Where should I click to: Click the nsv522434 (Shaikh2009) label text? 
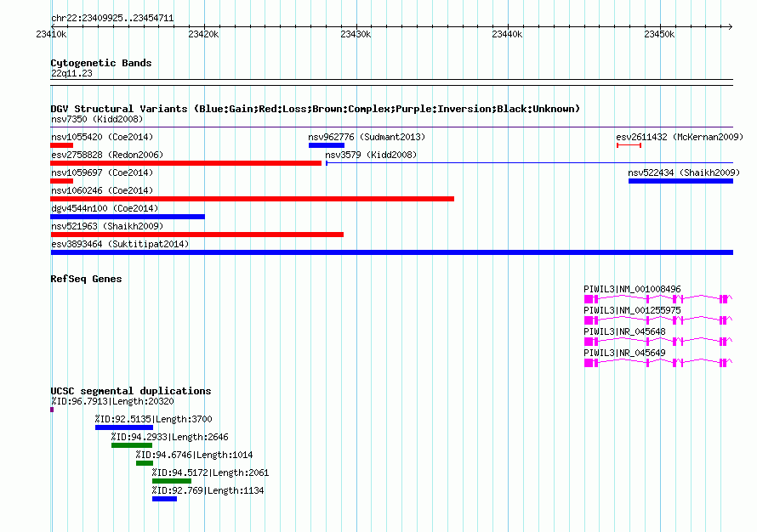(x=684, y=173)
